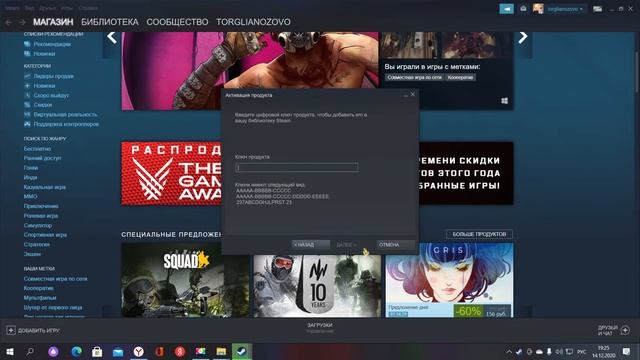
Task: Click the ОТМЕНА button in activation dialog
Action: pos(396,245)
